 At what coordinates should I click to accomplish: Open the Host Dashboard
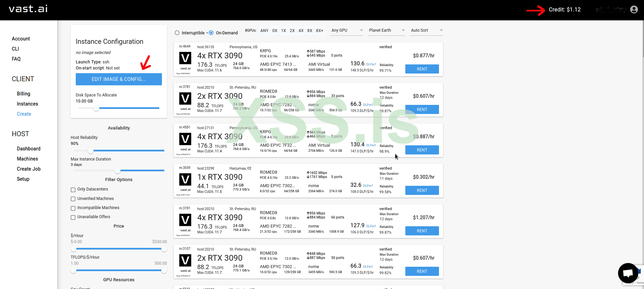[29, 149]
